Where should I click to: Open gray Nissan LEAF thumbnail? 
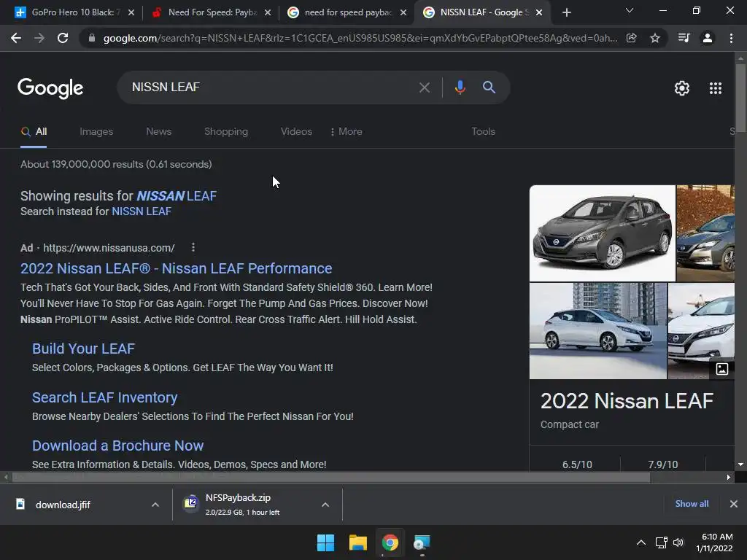[602, 233]
